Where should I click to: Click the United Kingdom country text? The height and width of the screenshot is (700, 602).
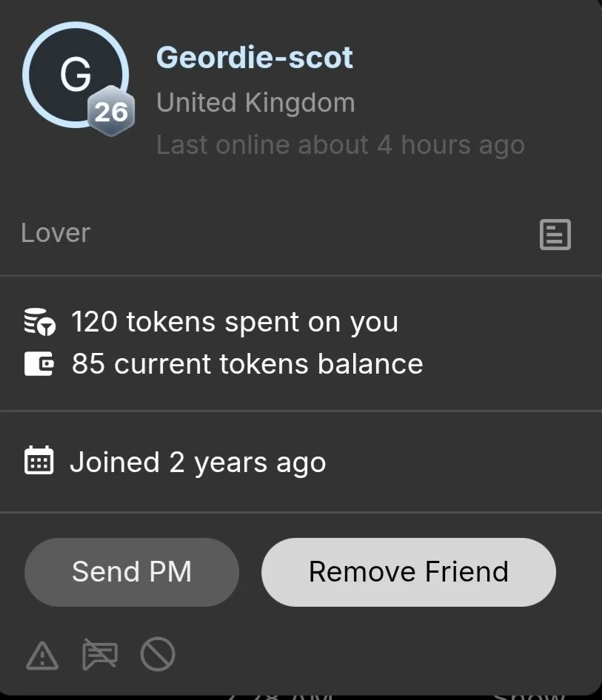tap(255, 103)
